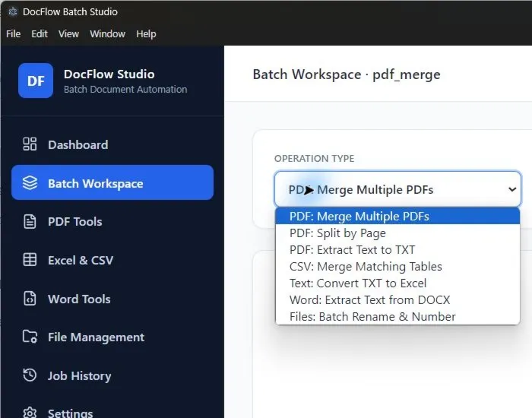Click the Settings gear icon

pyautogui.click(x=30, y=413)
